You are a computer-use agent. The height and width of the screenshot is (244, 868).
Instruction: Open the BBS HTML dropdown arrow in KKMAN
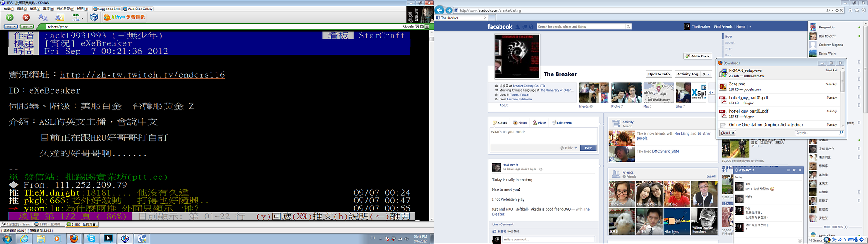(x=82, y=19)
